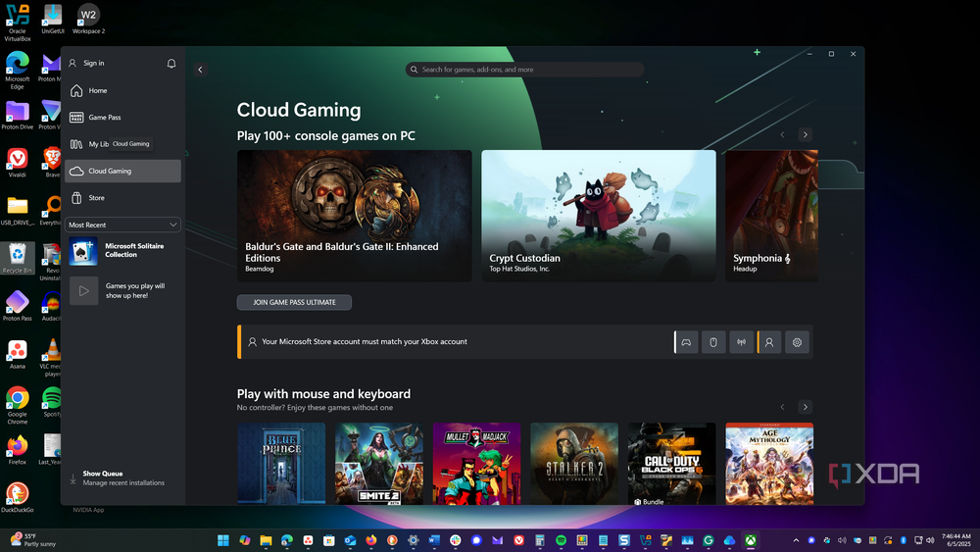Open DuckDuckGo desktop shortcut
The image size is (980, 552).
(x=18, y=498)
